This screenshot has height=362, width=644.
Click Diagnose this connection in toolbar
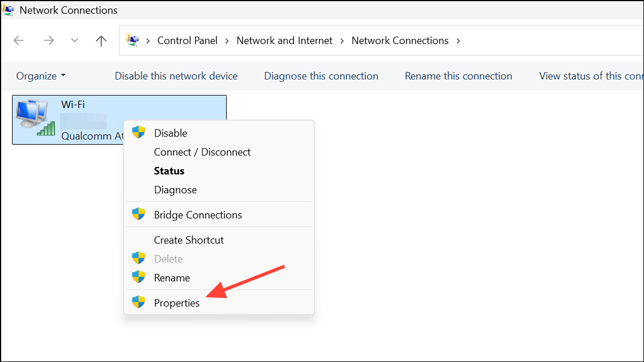coord(321,76)
